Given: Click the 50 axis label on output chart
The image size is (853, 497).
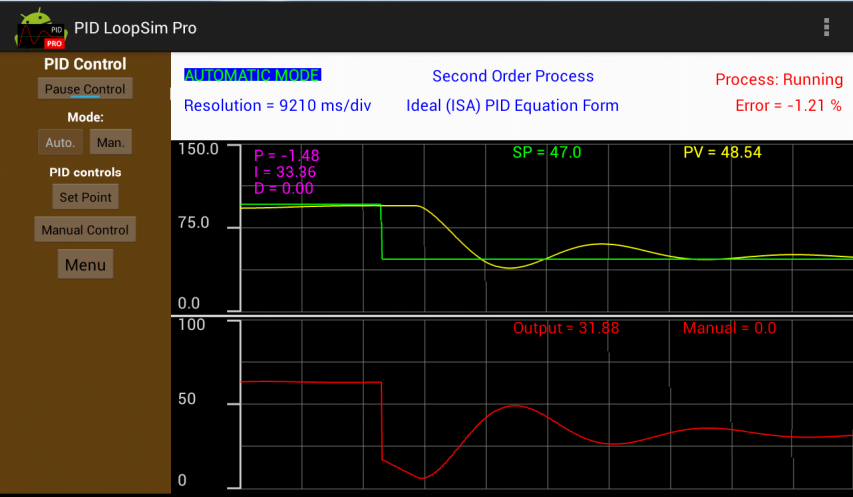Looking at the screenshot, I should click(x=187, y=399).
